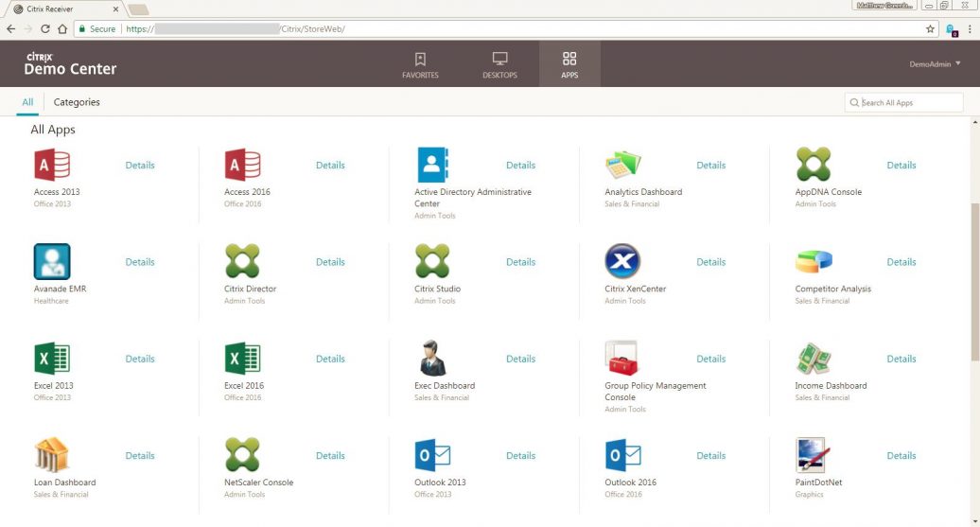980x527 pixels.
Task: Select the Categories filter tab
Action: (77, 102)
